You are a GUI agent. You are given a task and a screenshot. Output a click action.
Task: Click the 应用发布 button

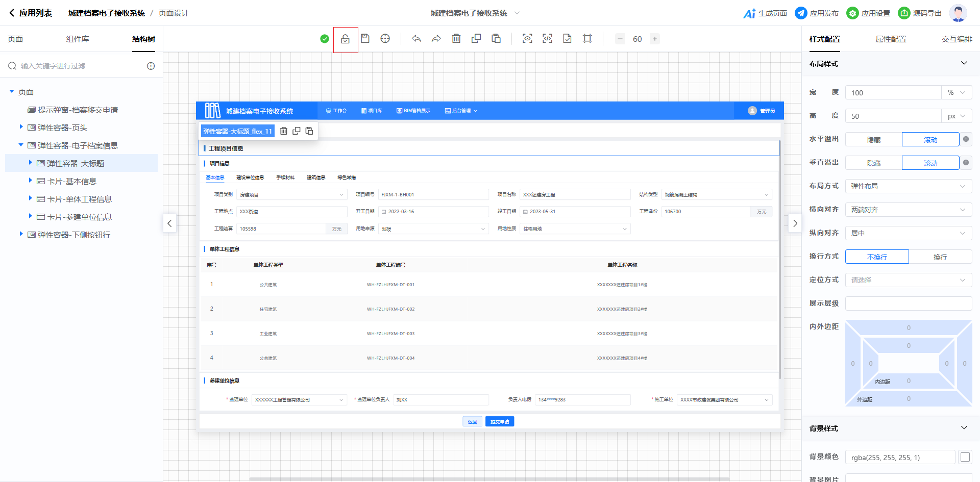point(817,13)
